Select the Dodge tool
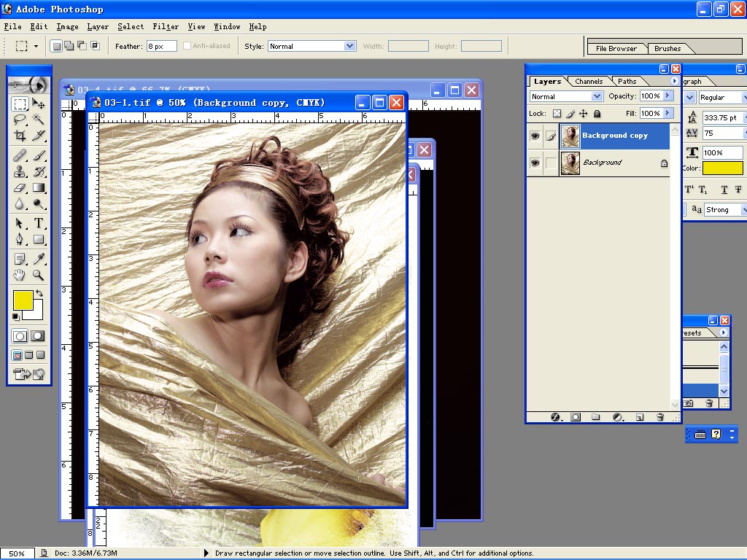 (39, 204)
